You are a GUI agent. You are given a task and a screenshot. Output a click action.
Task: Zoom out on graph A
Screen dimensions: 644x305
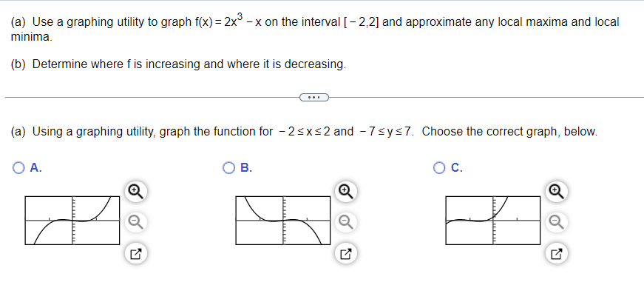tap(136, 222)
